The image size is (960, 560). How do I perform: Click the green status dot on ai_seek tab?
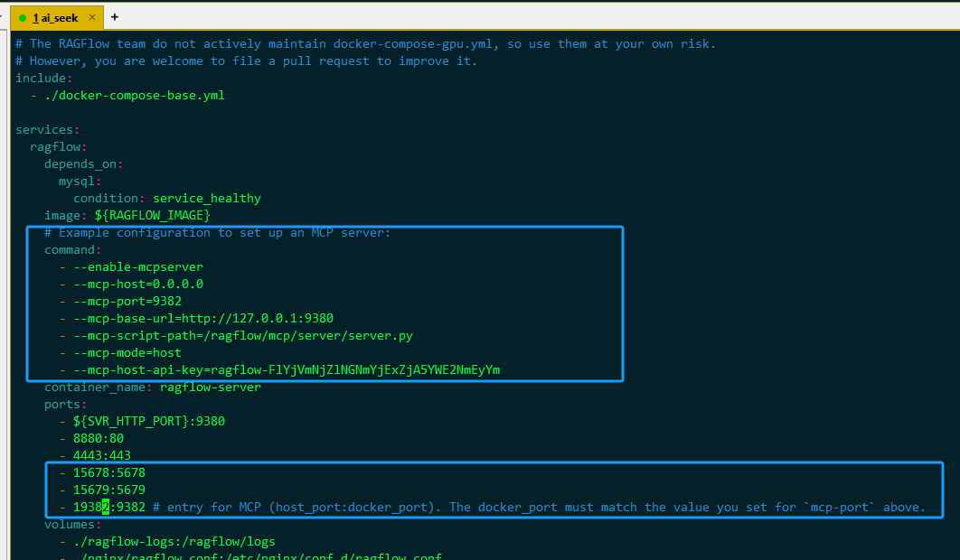[23, 18]
